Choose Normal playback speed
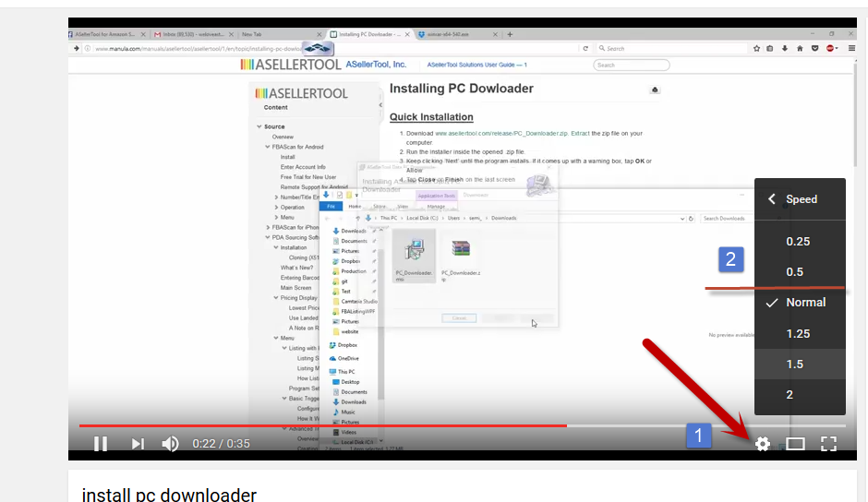 click(x=800, y=302)
